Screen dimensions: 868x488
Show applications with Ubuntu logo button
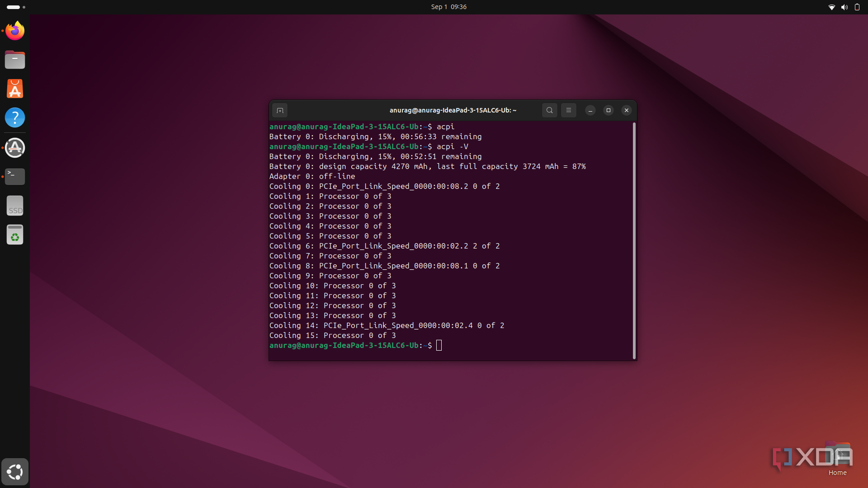(x=15, y=472)
